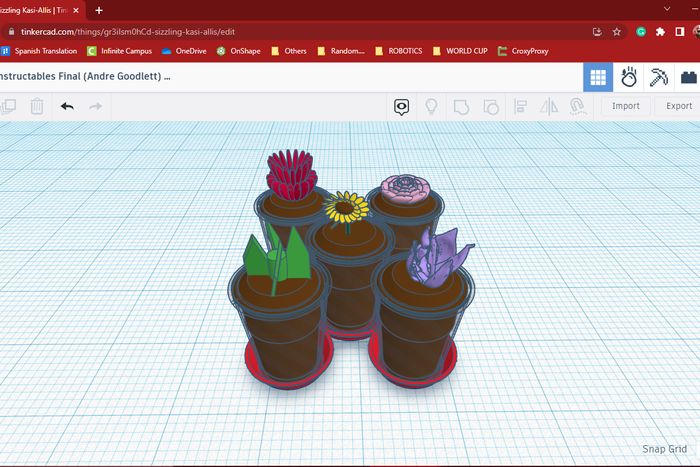Screen dimensions: 700x467
Task: Expand the WORLD CUP bookmarks folder
Action: click(460, 50)
